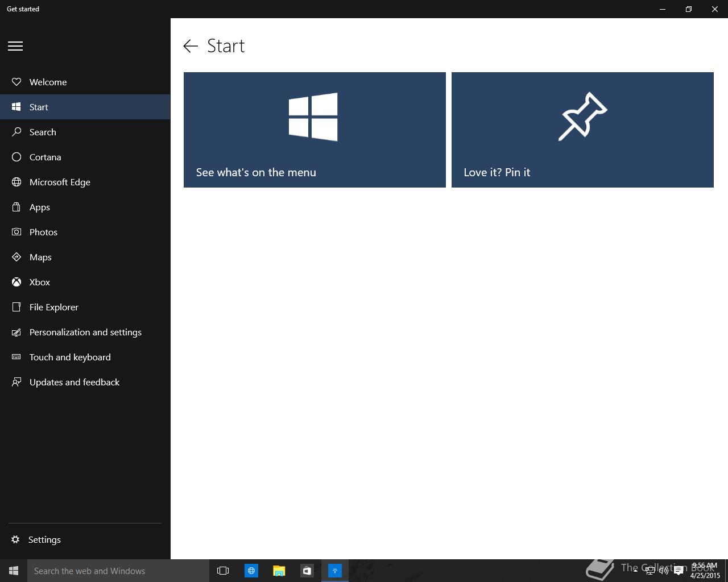
Task: Click the Maps diamond icon
Action: (x=16, y=257)
